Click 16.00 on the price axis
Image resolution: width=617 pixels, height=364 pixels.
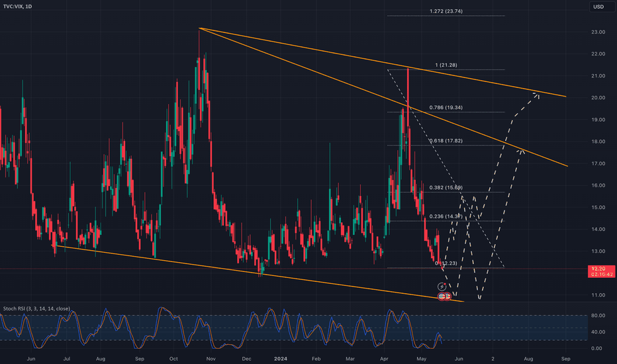tap(598, 185)
